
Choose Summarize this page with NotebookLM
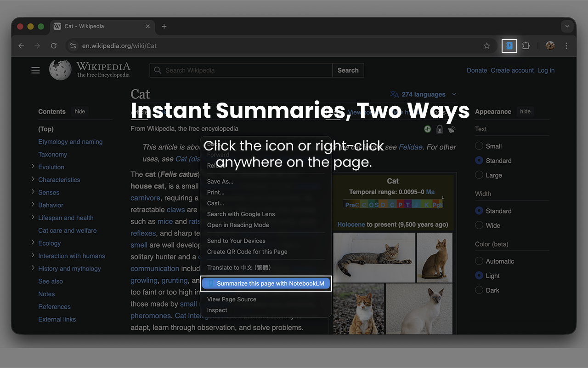pos(266,283)
